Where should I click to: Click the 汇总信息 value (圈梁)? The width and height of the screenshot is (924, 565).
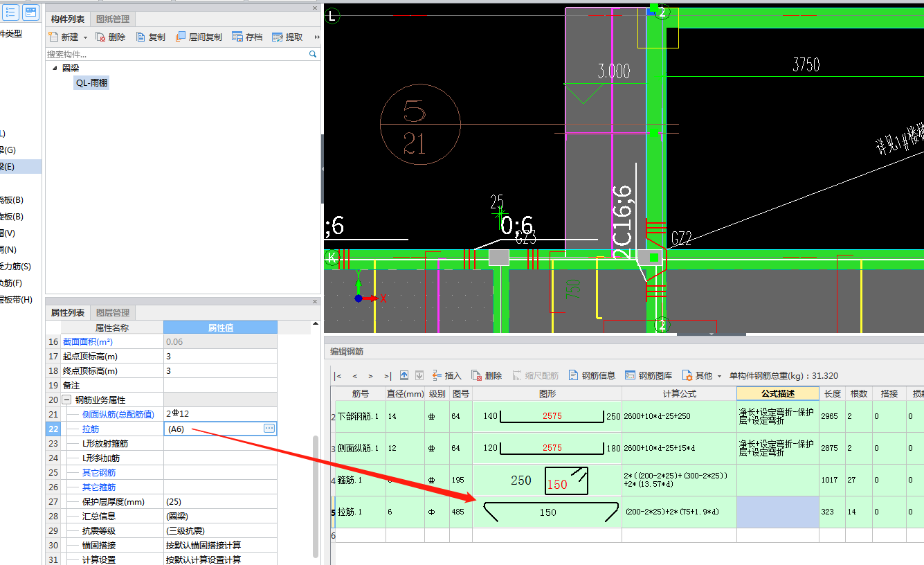coord(220,516)
